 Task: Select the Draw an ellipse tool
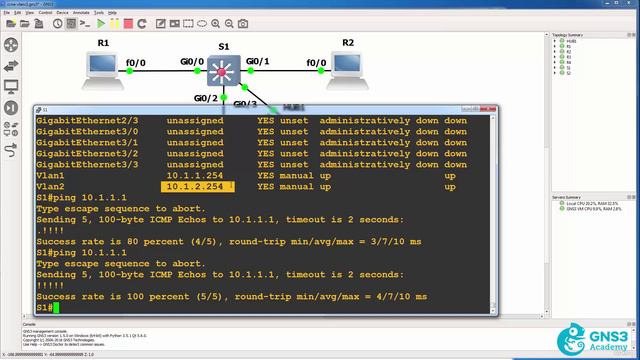pyautogui.click(x=202, y=24)
